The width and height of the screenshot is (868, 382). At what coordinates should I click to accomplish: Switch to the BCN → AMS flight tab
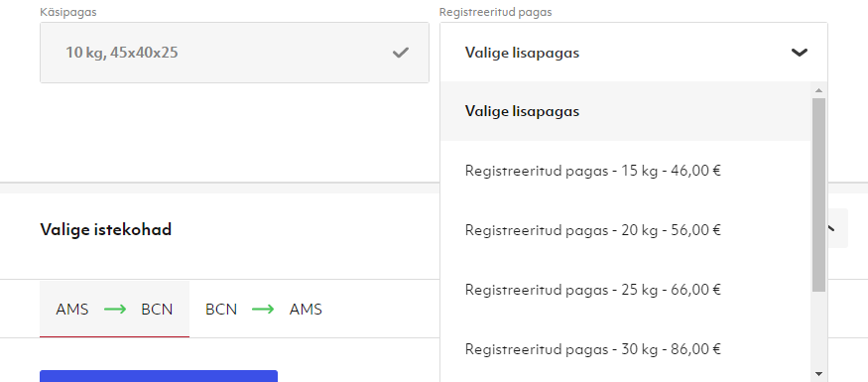pos(264,309)
